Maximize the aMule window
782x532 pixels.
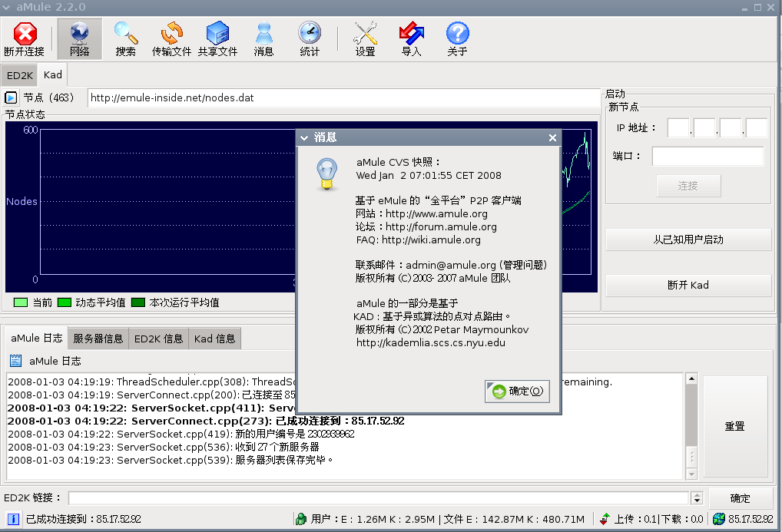click(x=757, y=8)
